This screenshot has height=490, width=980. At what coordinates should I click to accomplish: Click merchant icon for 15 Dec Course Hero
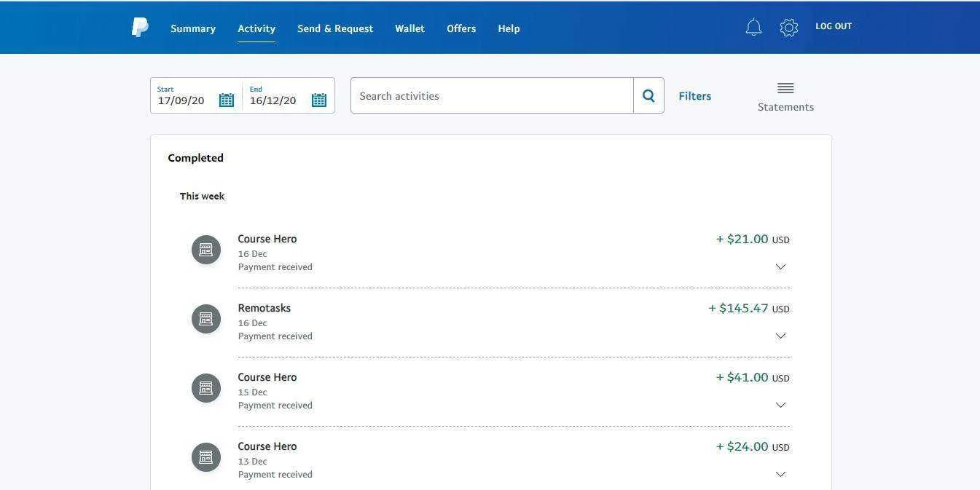point(206,388)
